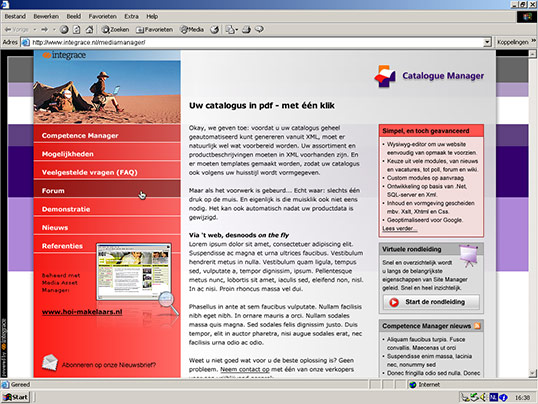Open the Extra menu

pos(131,16)
